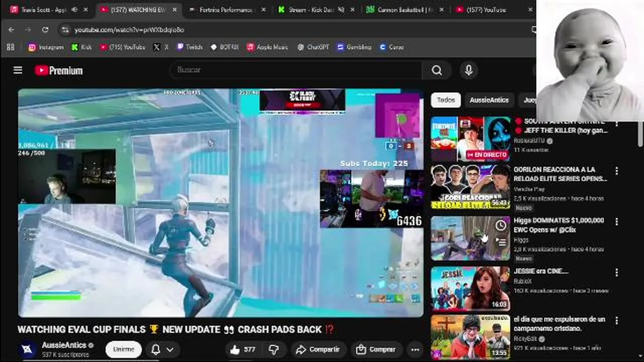Select the Todos filter chip

point(445,100)
